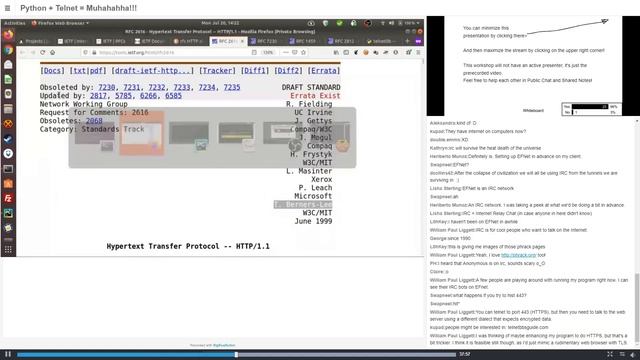This screenshot has width=640, height=360.
Task: Follow updating RFC 2817 link
Action: coord(98,96)
